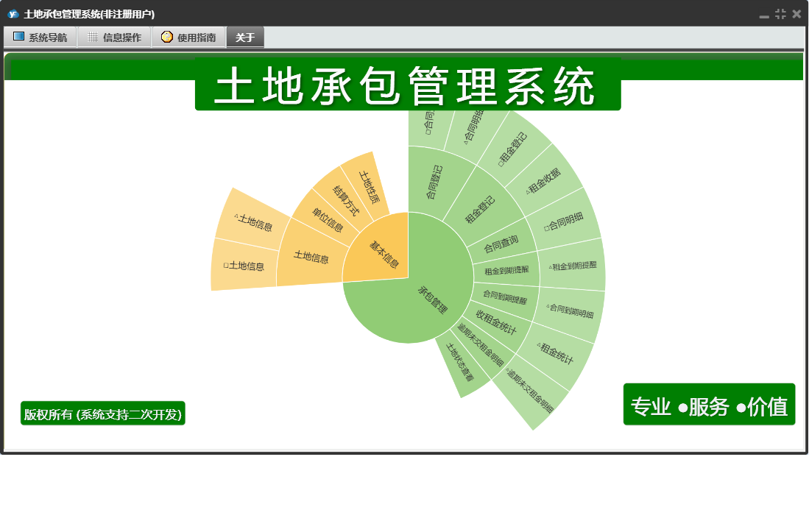Open the 系统导航 menu tab
809x532 pixels.
tap(40, 37)
